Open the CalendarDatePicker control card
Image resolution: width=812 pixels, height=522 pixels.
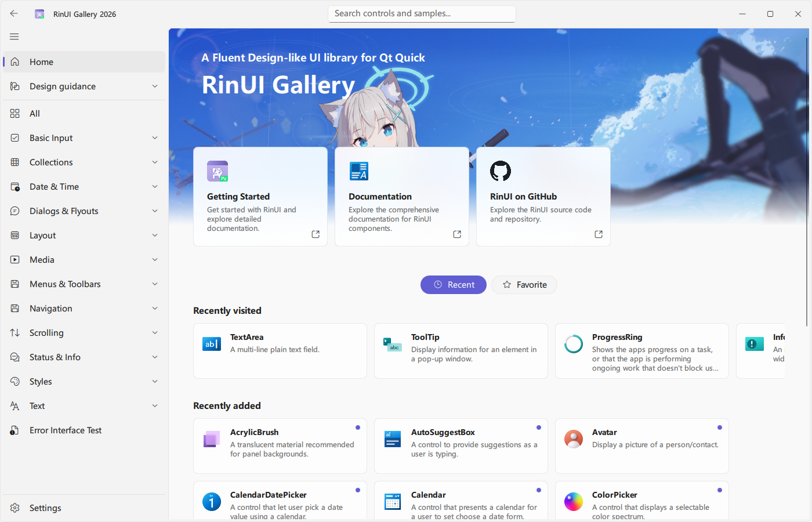pos(280,501)
